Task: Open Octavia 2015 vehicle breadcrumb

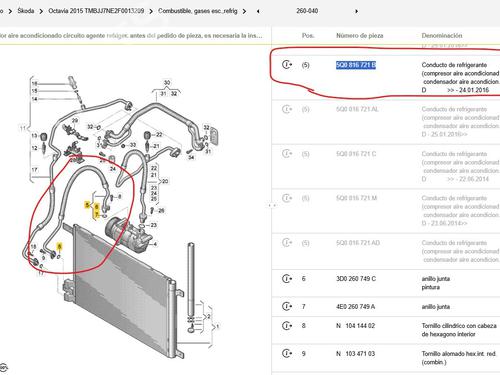Action: (96, 11)
